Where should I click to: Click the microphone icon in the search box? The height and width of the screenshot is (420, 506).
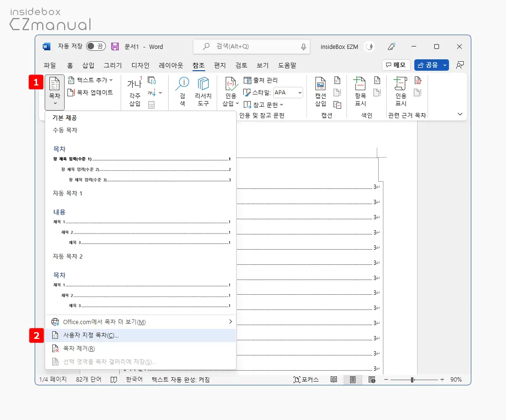303,47
